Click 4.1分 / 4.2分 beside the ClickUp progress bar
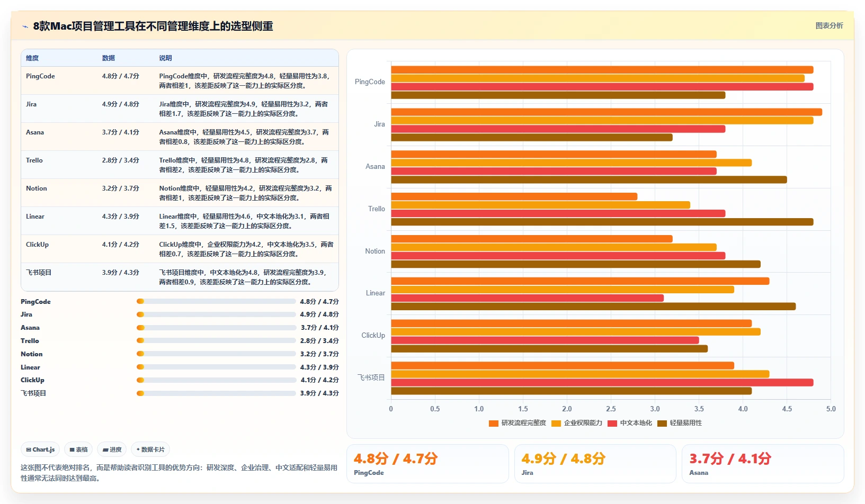Viewport: 865px width, 504px height. 319,380
